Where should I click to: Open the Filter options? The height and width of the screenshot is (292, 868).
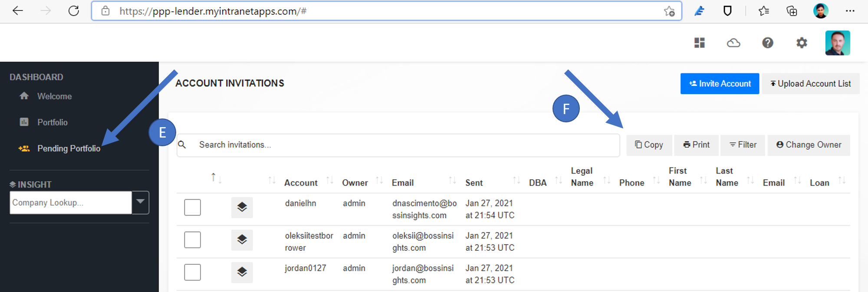[743, 145]
